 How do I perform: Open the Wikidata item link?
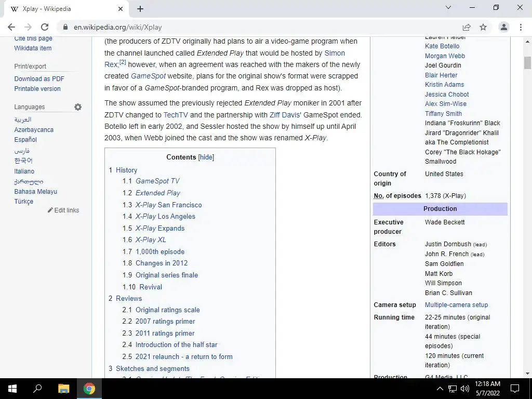(x=33, y=48)
